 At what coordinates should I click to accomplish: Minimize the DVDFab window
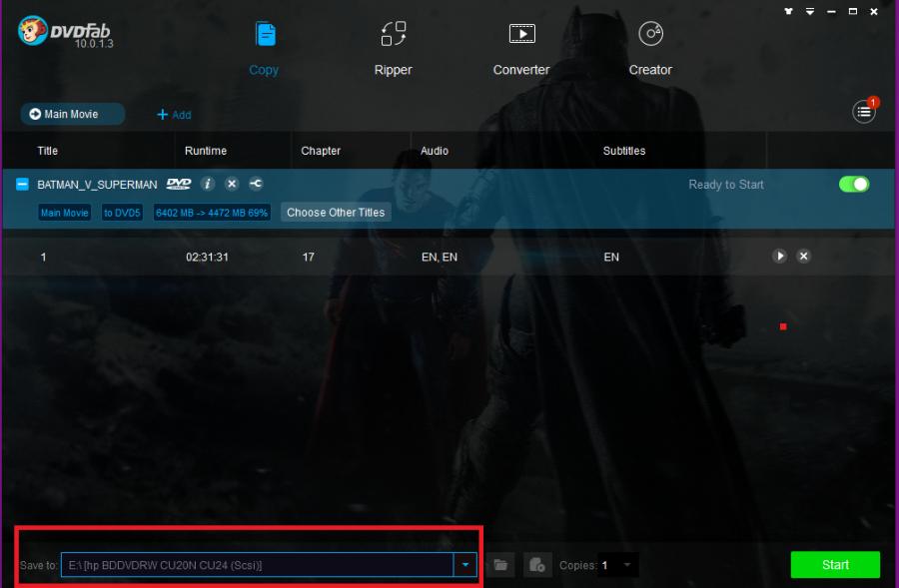pyautogui.click(x=831, y=11)
